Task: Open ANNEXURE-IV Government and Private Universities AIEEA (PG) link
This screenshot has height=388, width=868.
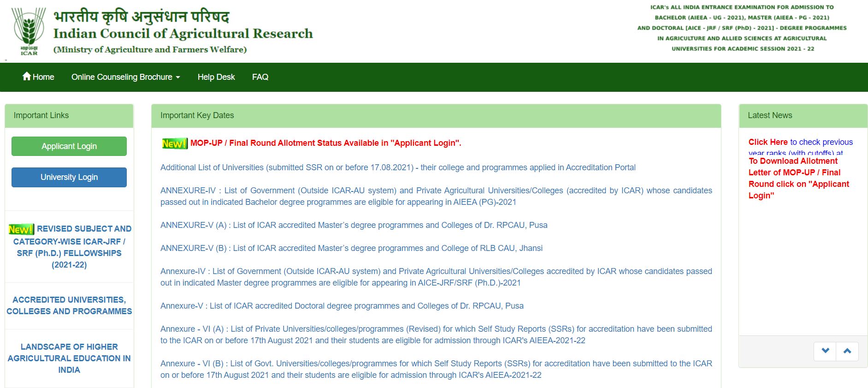Action: (436, 196)
